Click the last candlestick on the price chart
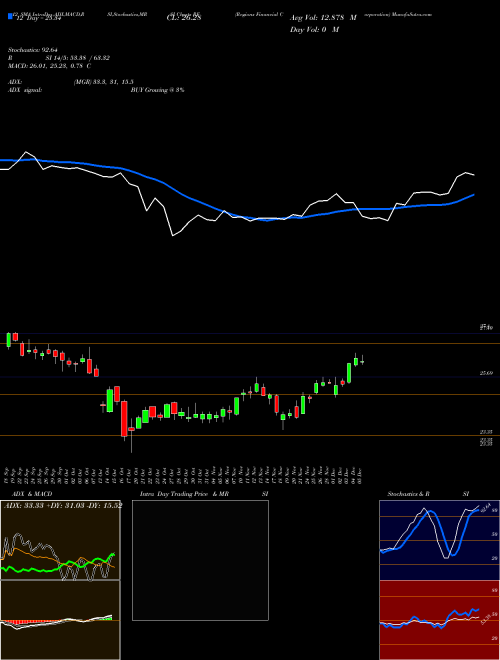The width and height of the screenshot is (500, 660). coord(362,361)
